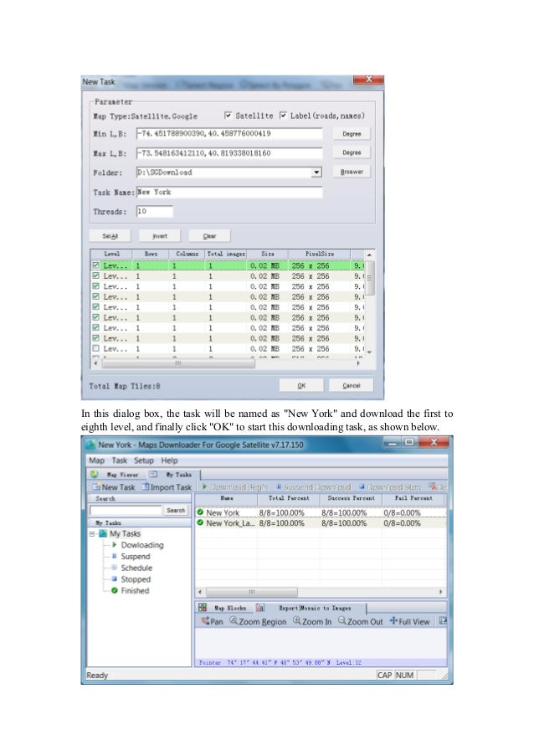Check the unchecked Lev... row checkbox

tap(95, 348)
